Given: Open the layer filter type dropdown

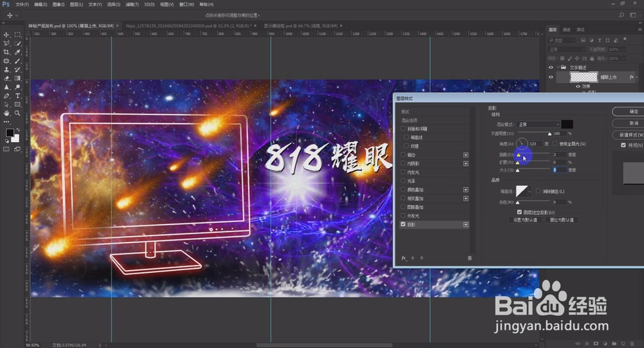Looking at the screenshot, I should (x=562, y=41).
